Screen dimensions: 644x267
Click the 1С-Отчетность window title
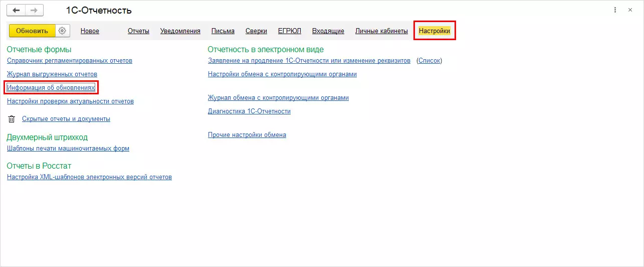tap(99, 11)
